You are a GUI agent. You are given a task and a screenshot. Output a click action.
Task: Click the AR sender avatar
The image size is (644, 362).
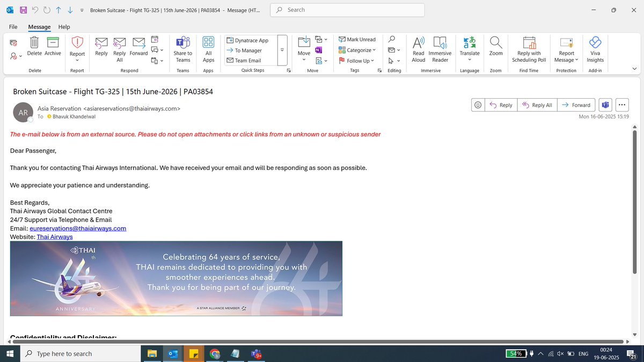[x=23, y=113]
